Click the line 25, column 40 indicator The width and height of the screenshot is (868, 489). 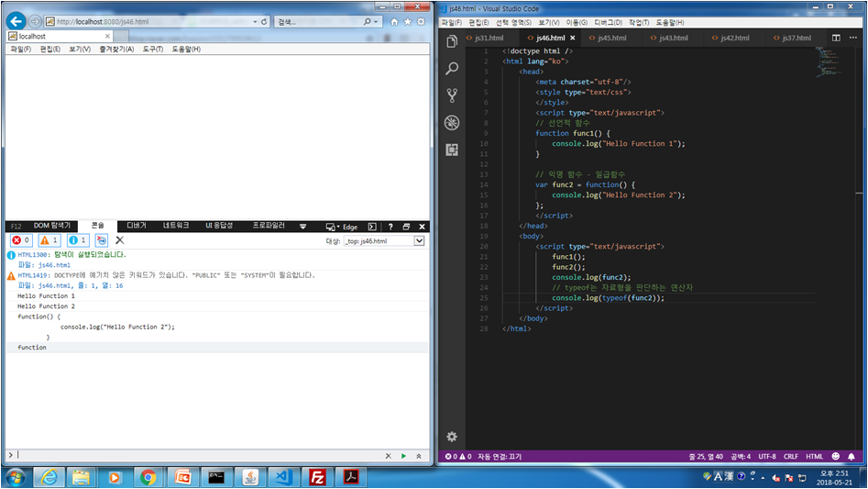pyautogui.click(x=705, y=456)
